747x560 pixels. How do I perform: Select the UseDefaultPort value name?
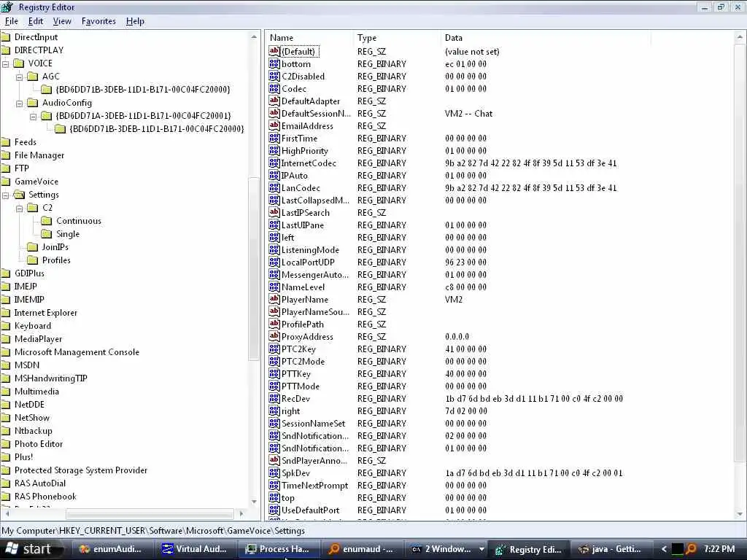[311, 510]
